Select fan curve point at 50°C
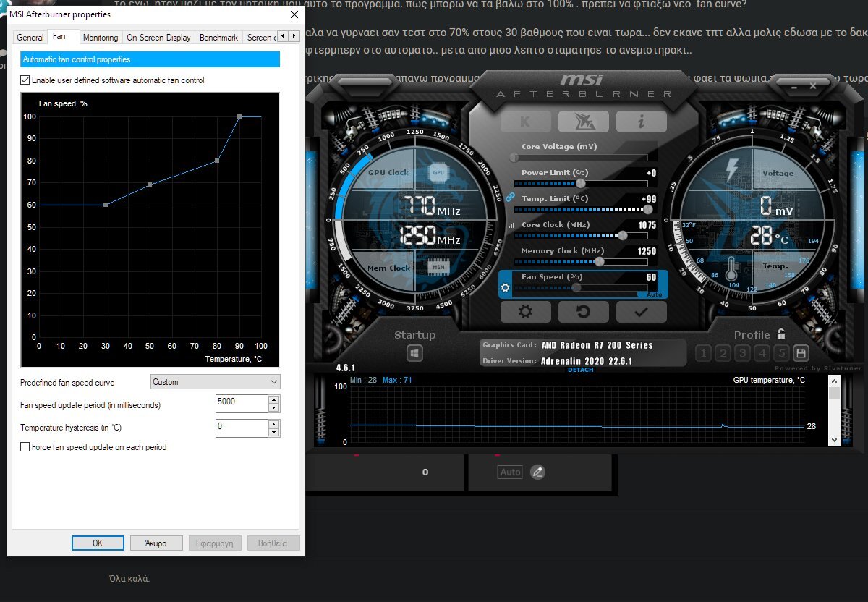The height and width of the screenshot is (602, 868). tap(150, 185)
